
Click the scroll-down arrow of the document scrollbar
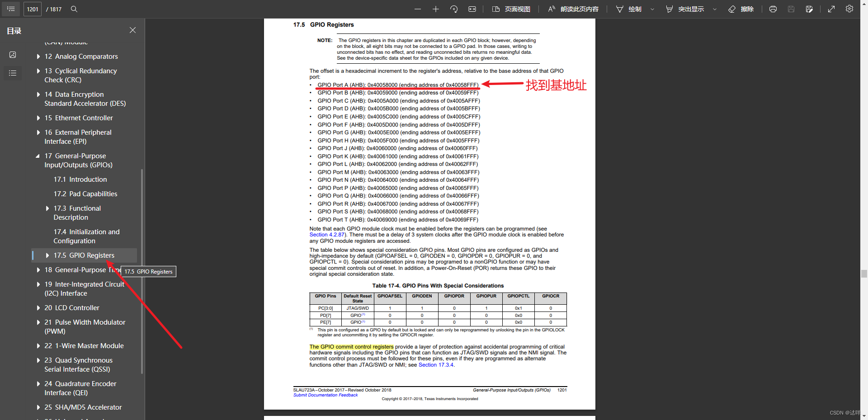coord(864,416)
